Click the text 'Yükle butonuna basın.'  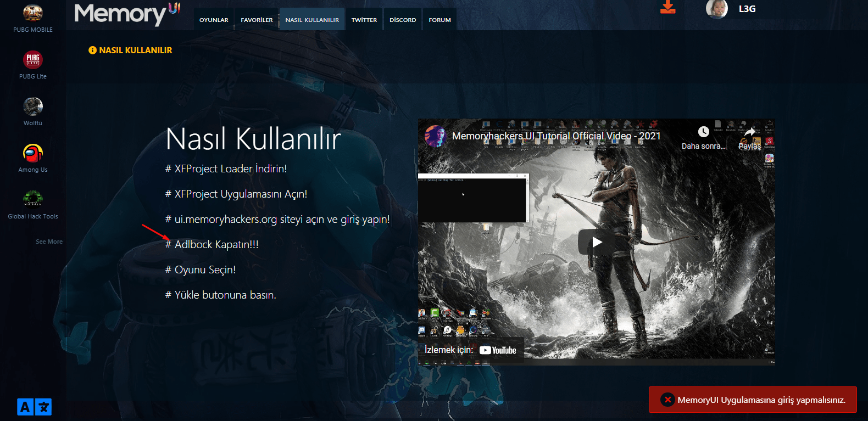(225, 295)
